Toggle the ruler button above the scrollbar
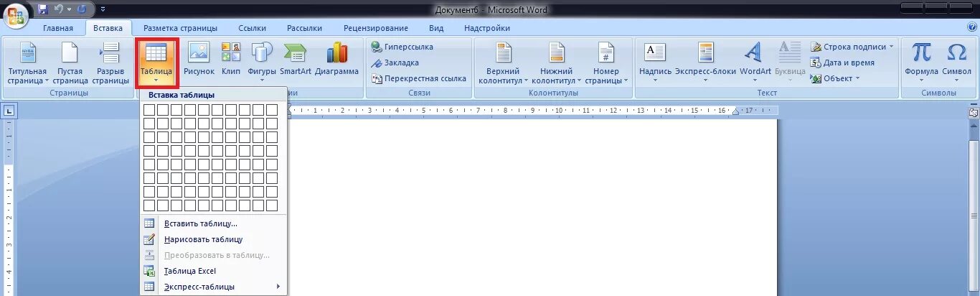This screenshot has width=980, height=296. pyautogui.click(x=974, y=112)
